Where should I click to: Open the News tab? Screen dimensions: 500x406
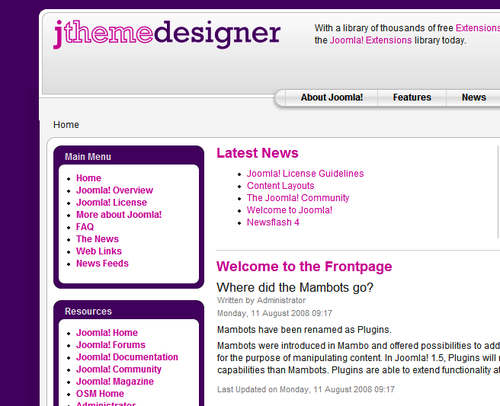474,97
